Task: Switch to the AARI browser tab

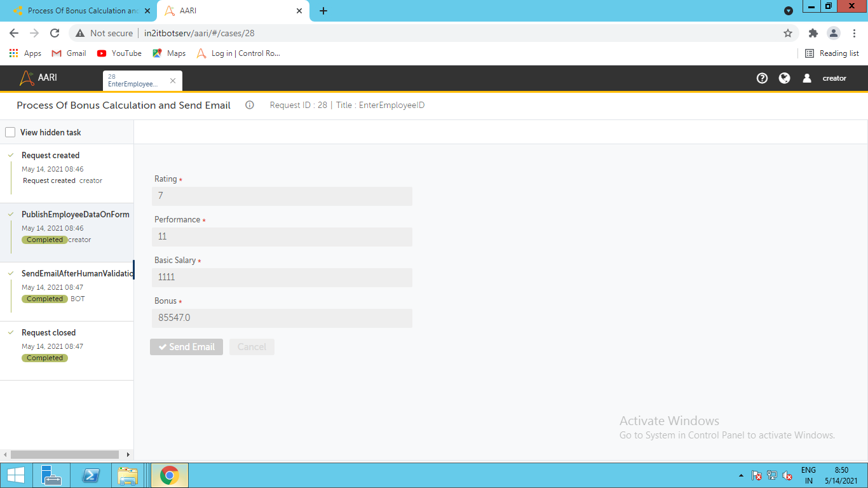Action: tap(233, 11)
